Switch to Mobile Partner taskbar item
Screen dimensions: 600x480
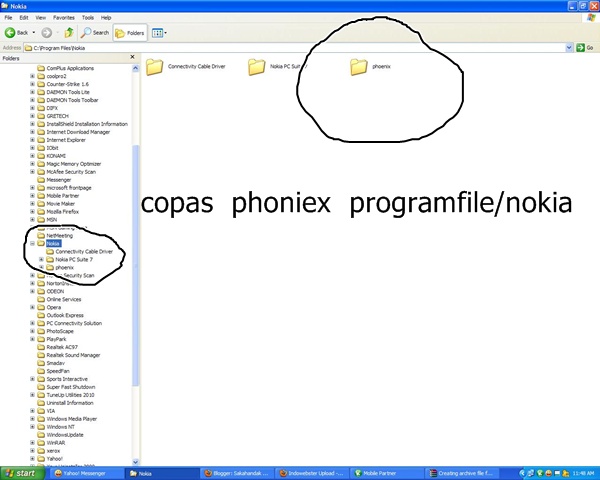click(387, 473)
